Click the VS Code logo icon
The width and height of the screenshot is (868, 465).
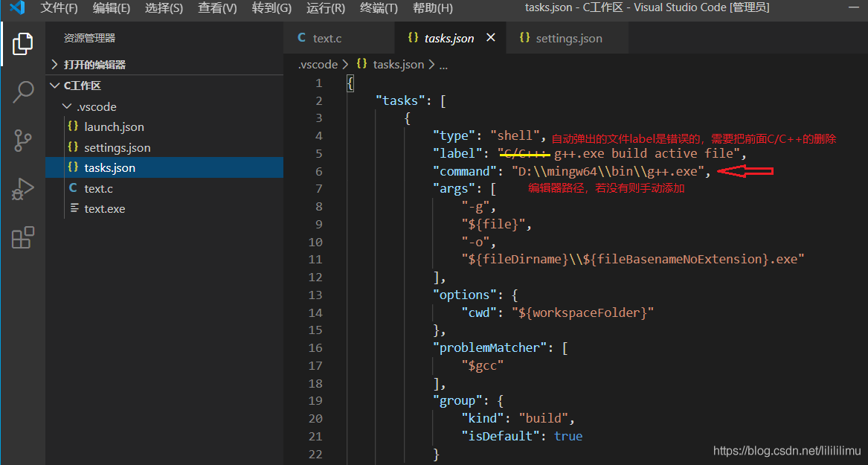17,8
